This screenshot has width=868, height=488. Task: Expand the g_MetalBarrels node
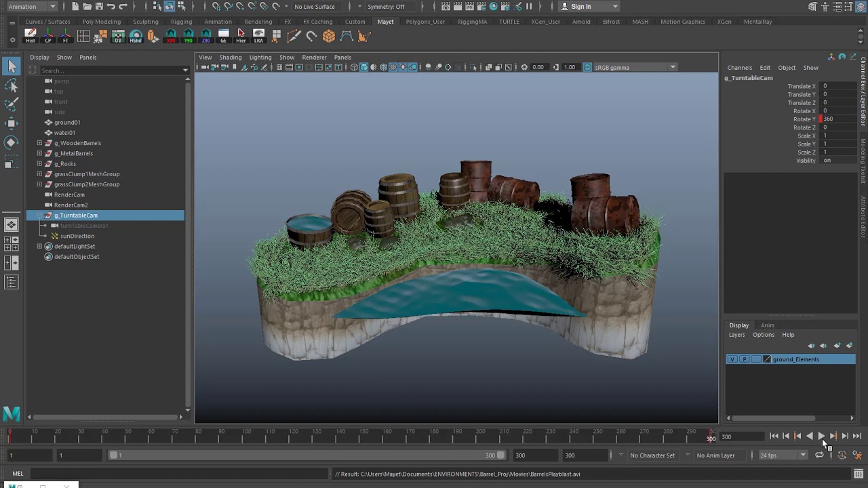pos(39,153)
